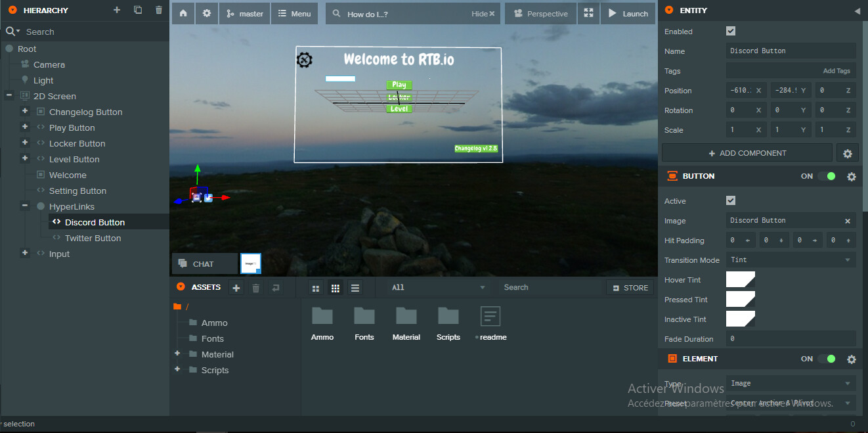Click the Add Component button

[747, 153]
